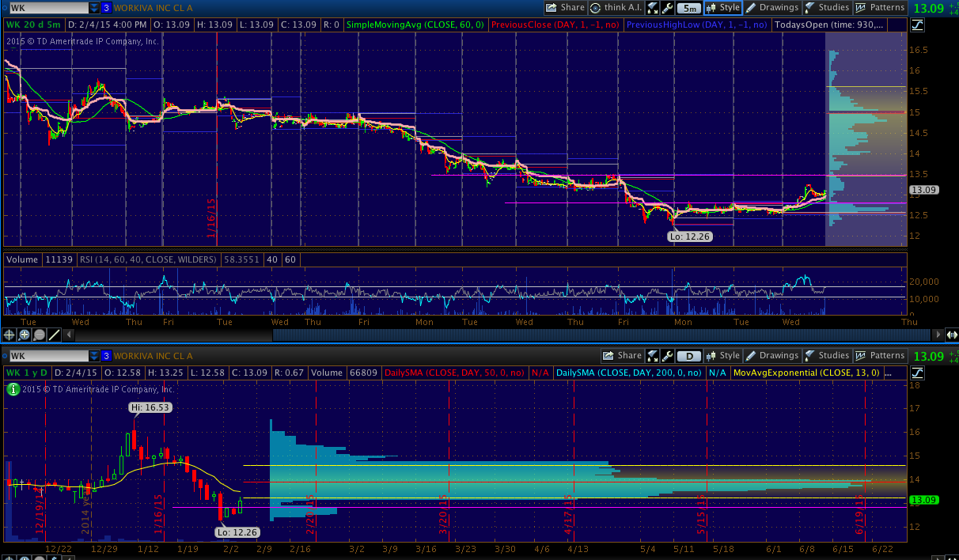Image resolution: width=959 pixels, height=560 pixels.
Task: Click the Share button in upper chart
Action: pyautogui.click(x=565, y=8)
